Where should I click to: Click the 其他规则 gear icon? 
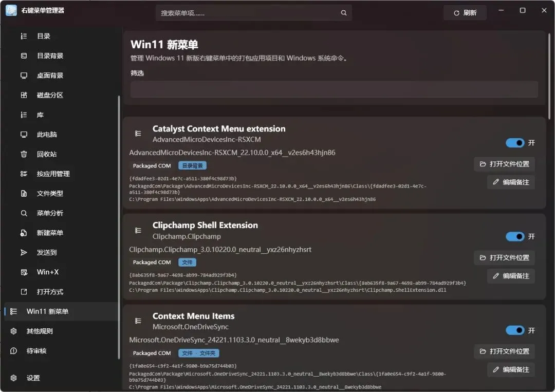[x=13, y=331]
